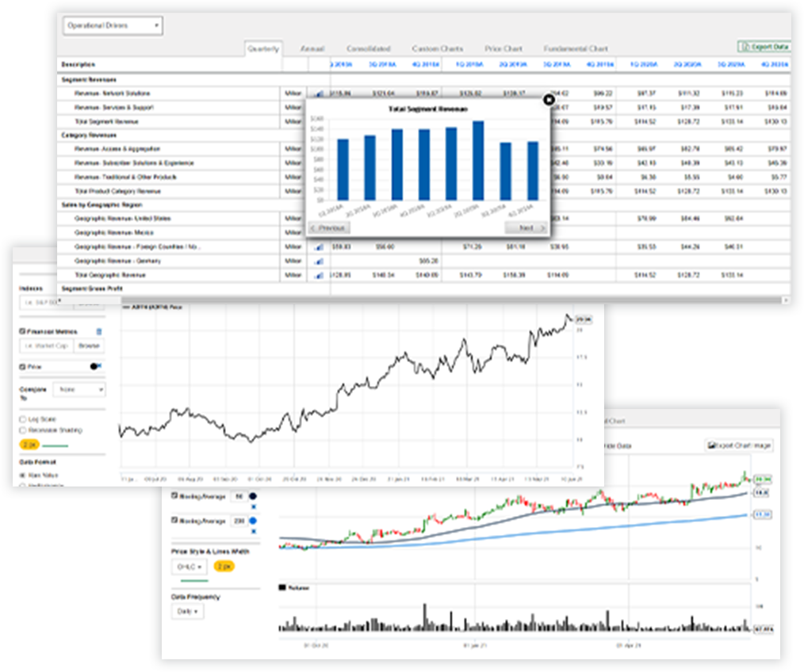Click trash icon beside Financial Metrics
The image size is (804, 672).
click(x=99, y=332)
